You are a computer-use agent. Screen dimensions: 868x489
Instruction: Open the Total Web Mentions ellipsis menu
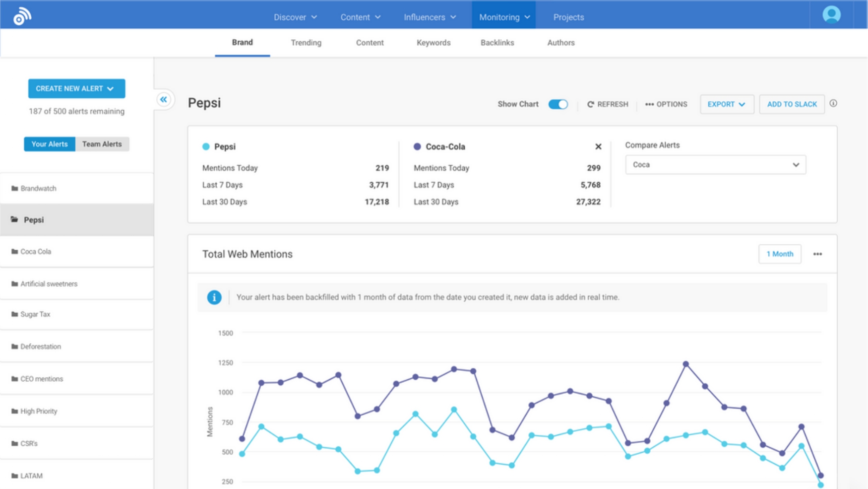[x=817, y=254]
